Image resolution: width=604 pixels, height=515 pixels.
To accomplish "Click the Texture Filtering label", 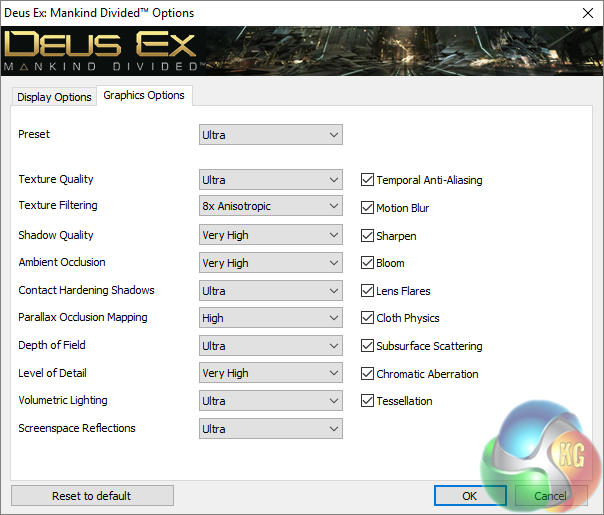I will tap(58, 205).
